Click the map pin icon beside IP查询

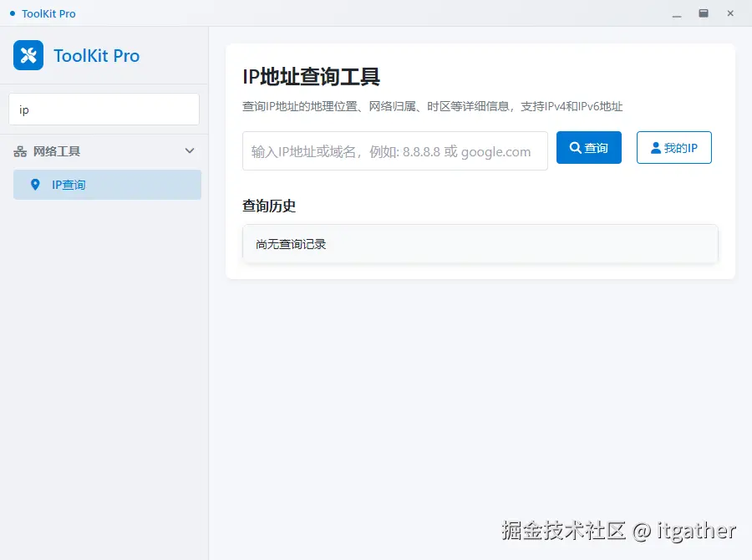(x=35, y=185)
